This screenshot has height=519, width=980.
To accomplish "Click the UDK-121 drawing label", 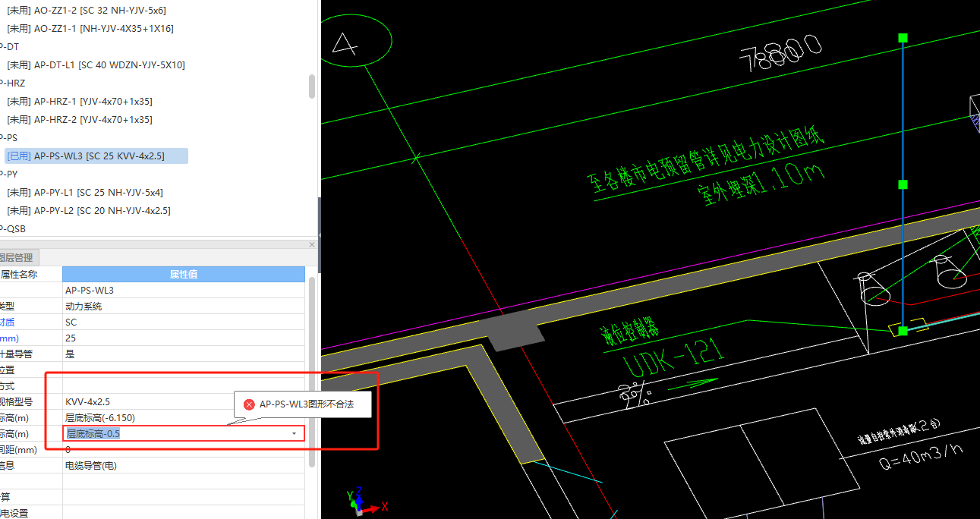I will [x=673, y=357].
